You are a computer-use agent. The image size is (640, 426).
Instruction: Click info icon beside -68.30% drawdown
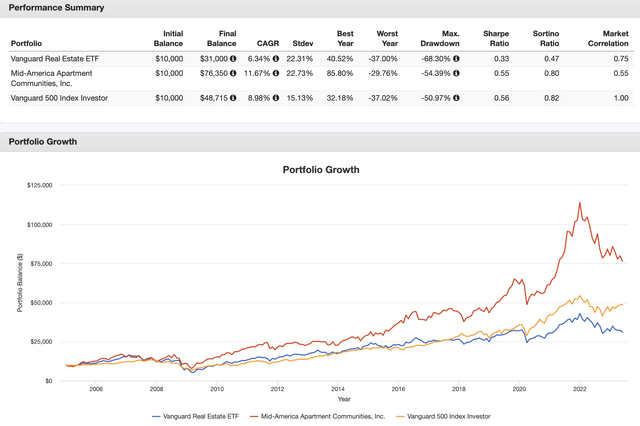pyautogui.click(x=456, y=59)
